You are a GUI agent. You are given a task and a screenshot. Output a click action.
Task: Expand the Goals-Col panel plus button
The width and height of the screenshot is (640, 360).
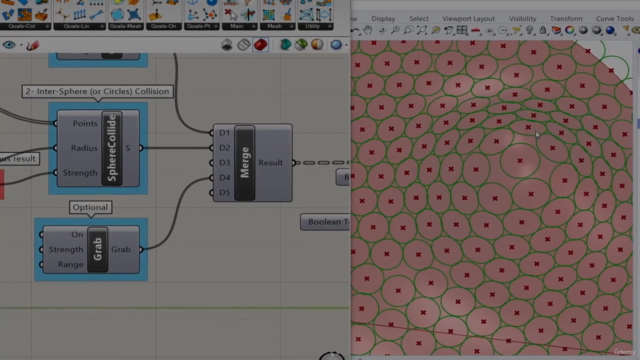tap(47, 26)
